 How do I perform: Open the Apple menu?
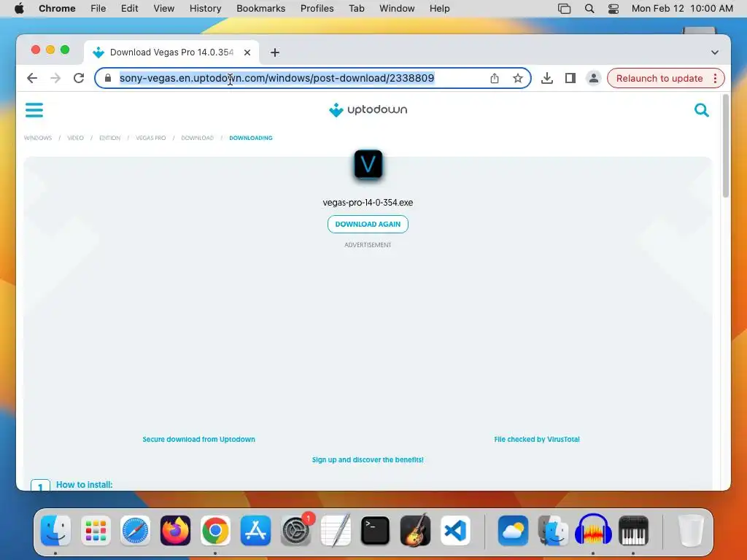point(19,9)
